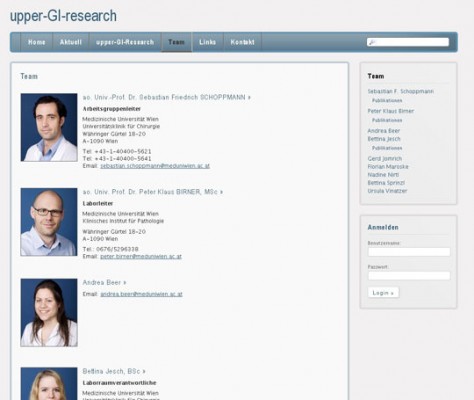Screen dimensions: 474x400
Task: Click Peter Klaus Birner's portrait photo
Action: coord(49,222)
